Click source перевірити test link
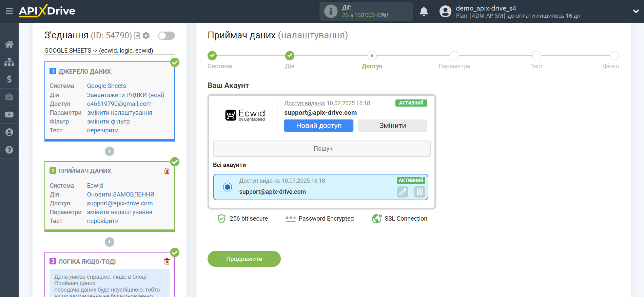Screen dimensions: 644x297 103,130
